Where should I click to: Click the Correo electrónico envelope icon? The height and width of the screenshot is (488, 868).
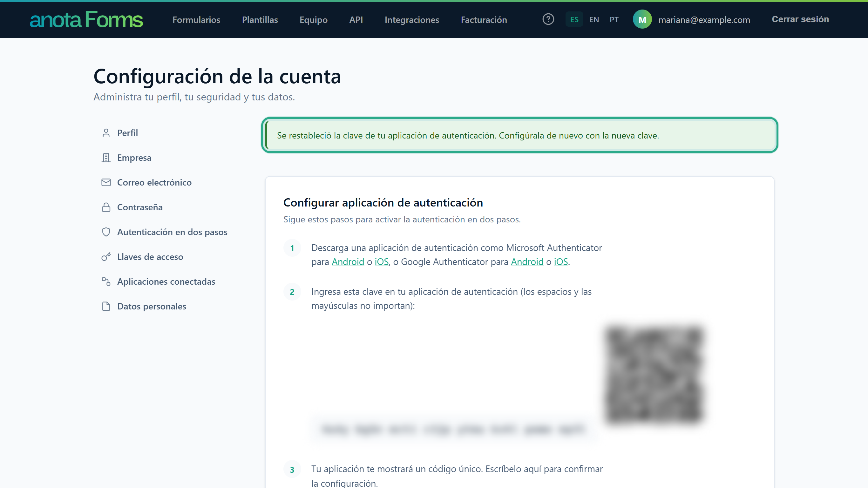pyautogui.click(x=106, y=182)
